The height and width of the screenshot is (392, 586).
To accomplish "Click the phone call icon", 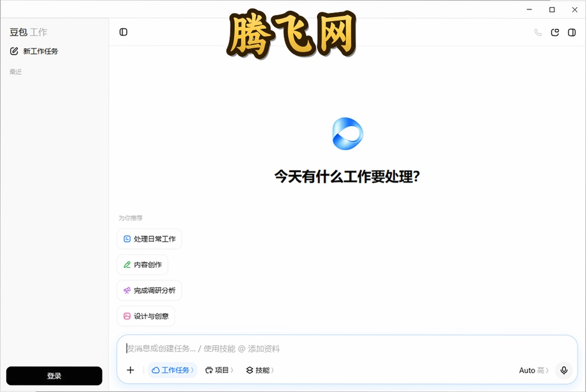I will click(538, 32).
